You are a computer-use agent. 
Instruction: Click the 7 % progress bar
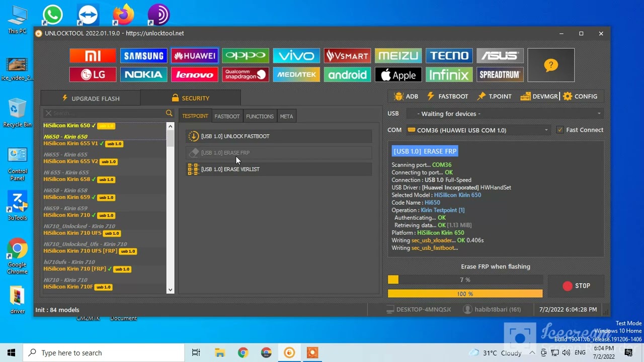(x=465, y=280)
